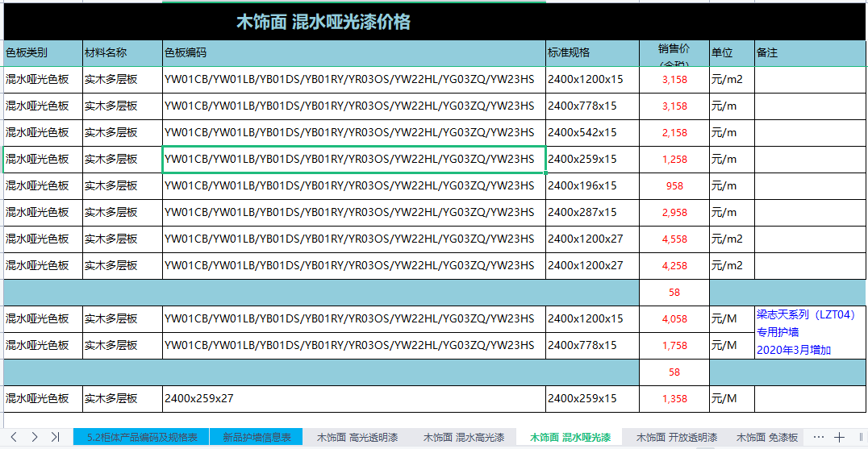The height and width of the screenshot is (449, 868).
Task: Add a new sheet with plus icon
Action: coord(839,437)
